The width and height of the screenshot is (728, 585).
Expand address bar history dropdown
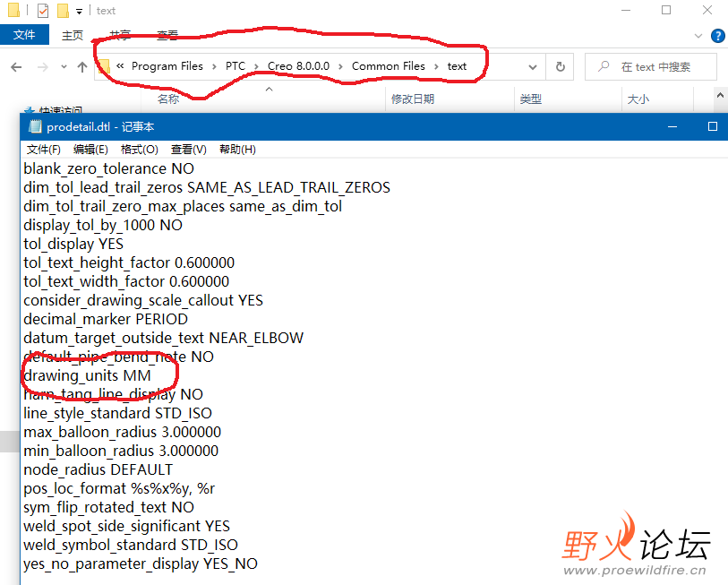tap(533, 67)
